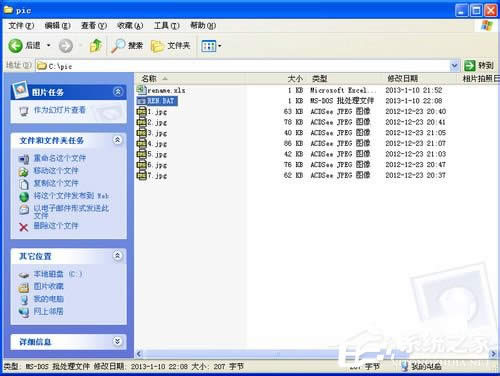Screen dimensions: 500x376
Task: Click 作为幻灯片查看 link
Action: 60,110
